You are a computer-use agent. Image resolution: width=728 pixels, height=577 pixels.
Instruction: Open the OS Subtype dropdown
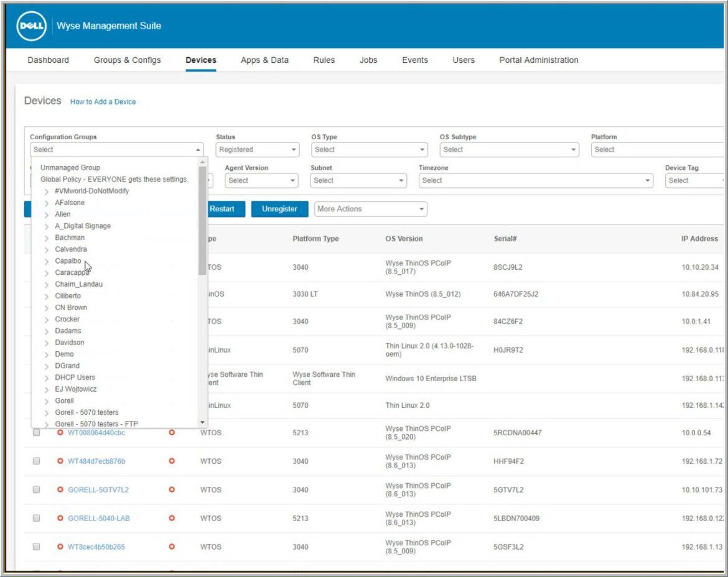[x=510, y=149]
